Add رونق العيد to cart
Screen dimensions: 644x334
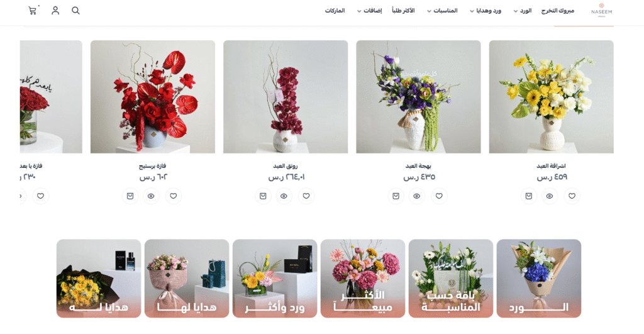[x=263, y=196]
